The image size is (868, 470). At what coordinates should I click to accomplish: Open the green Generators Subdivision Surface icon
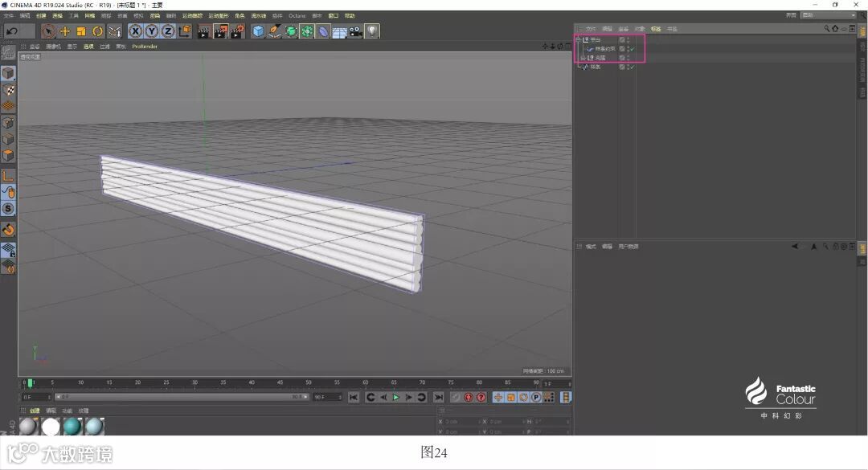pos(291,31)
